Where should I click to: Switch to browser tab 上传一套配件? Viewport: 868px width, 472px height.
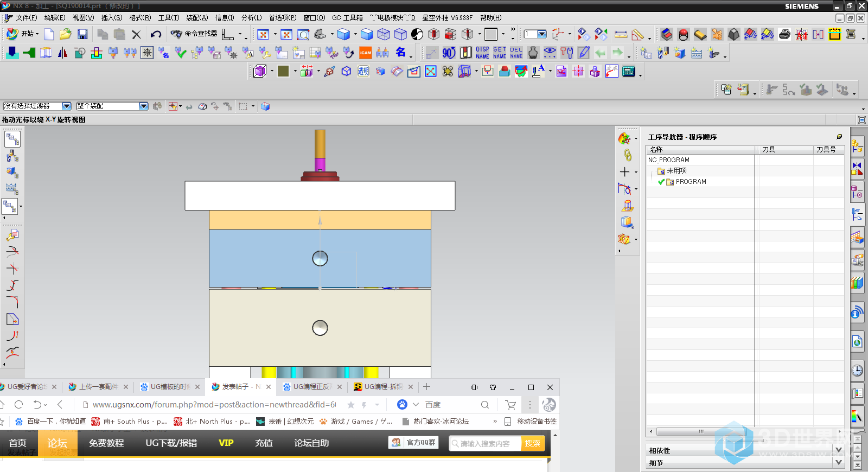98,387
